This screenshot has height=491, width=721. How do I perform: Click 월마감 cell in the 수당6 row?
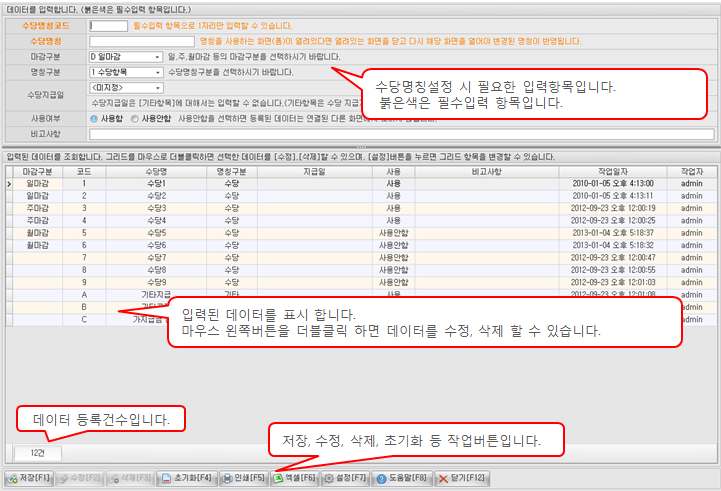[37, 246]
